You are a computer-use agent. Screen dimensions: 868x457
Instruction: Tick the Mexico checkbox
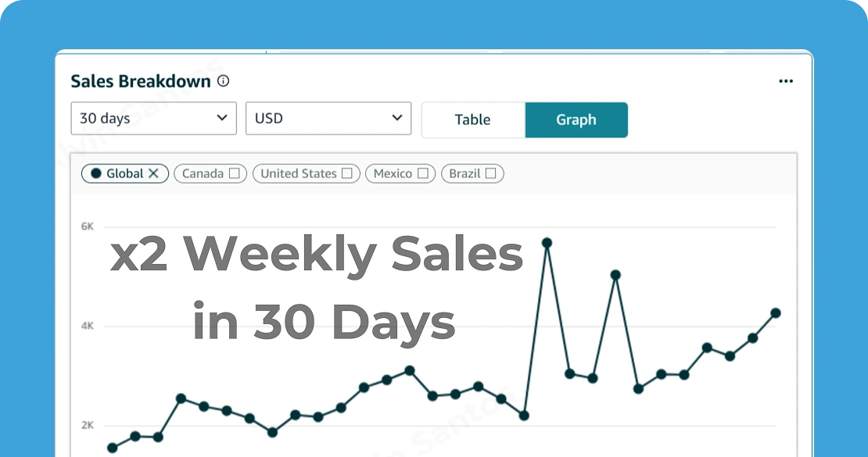[423, 173]
